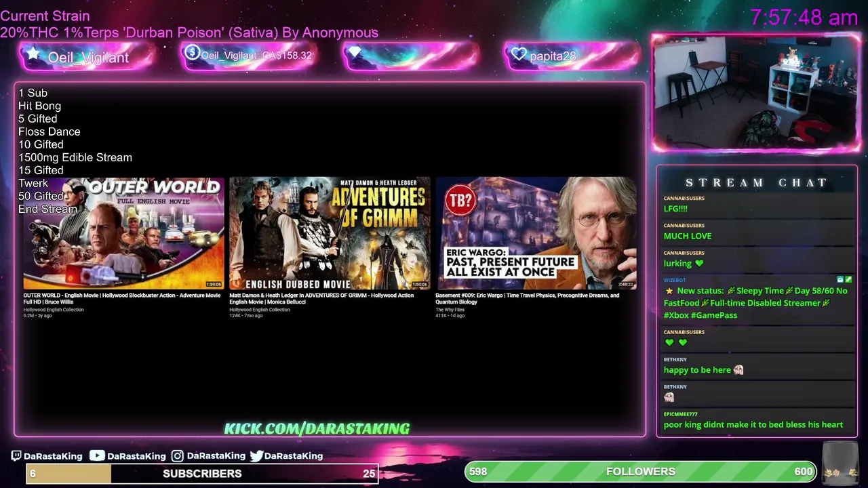Viewport: 868px width, 488px height.
Task: Click the 'LFG!!!!' chat message
Action: pos(675,209)
